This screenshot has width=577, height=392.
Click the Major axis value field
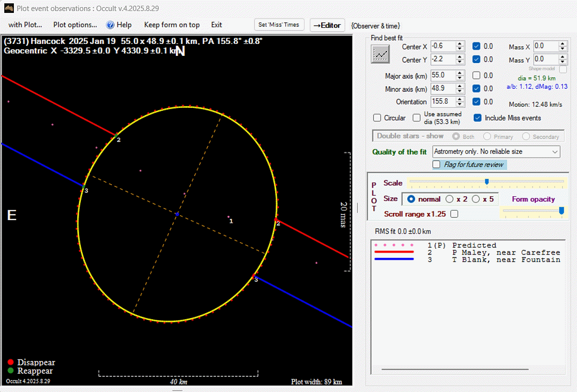(x=443, y=75)
